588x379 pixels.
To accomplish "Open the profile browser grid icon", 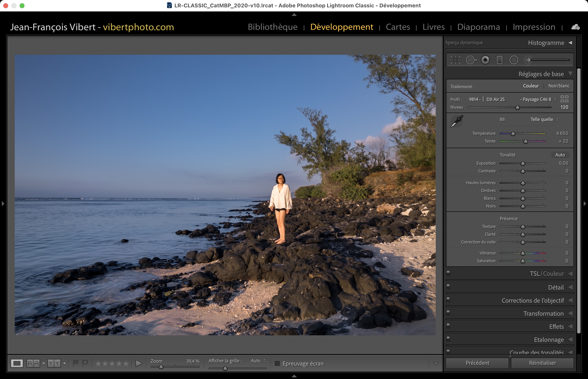I will coord(564,99).
